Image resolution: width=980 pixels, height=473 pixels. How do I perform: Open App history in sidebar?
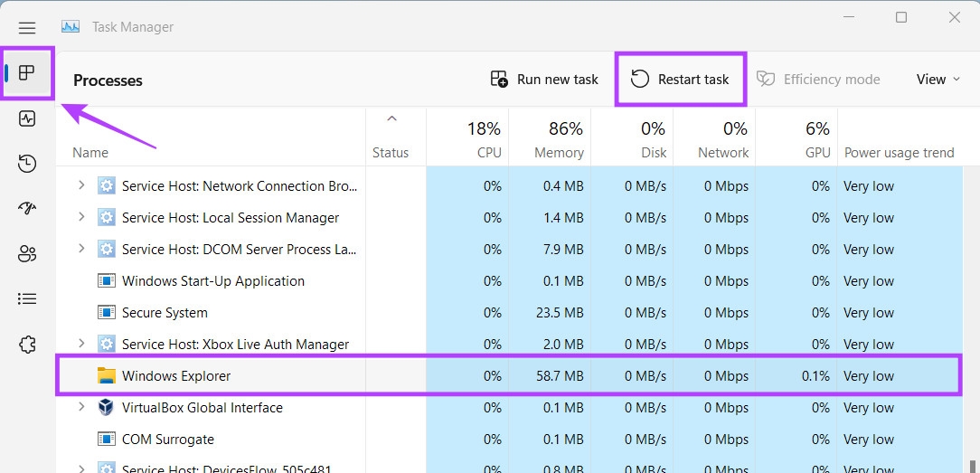point(27,164)
